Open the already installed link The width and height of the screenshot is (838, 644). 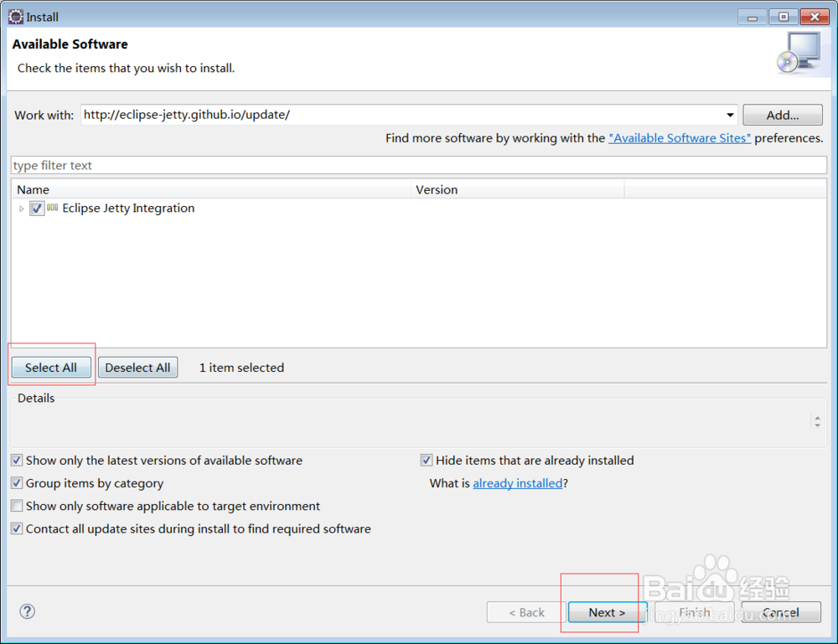[518, 483]
